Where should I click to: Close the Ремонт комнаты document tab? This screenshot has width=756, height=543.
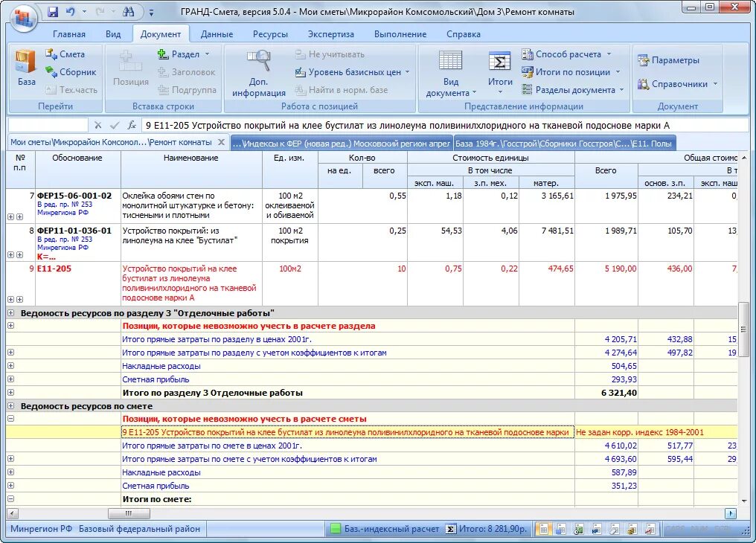(x=221, y=142)
